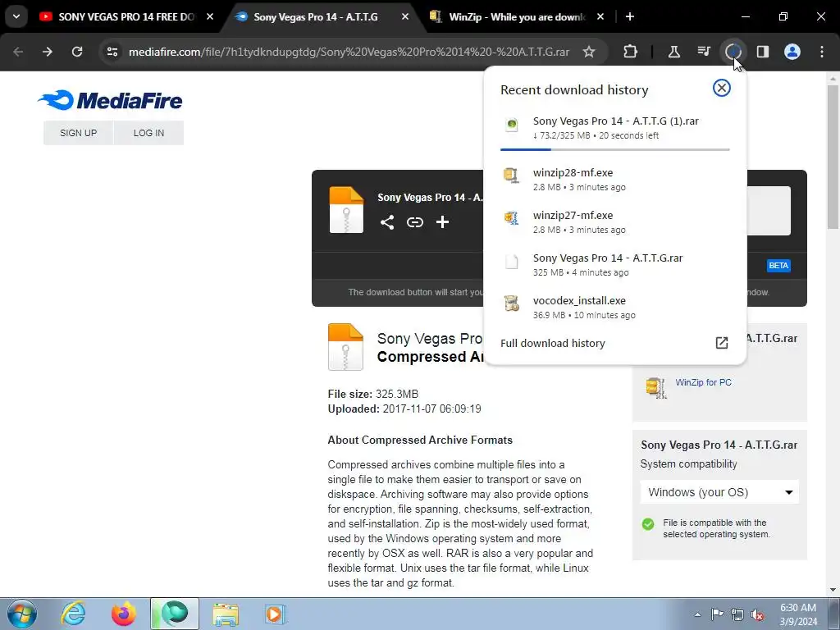Launch Internet Explorer from the taskbar
This screenshot has width=840, height=630.
(73, 614)
